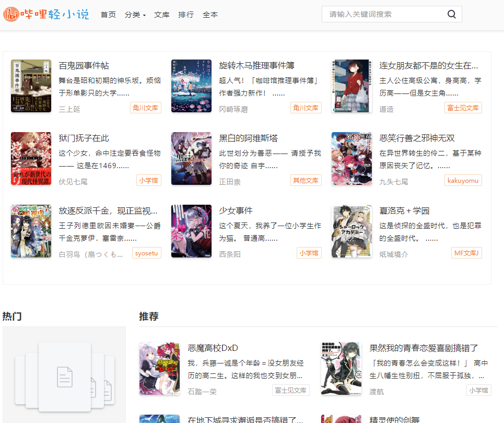Open the 百鬼园事件帖 title link
504x423 pixels.
(x=84, y=66)
